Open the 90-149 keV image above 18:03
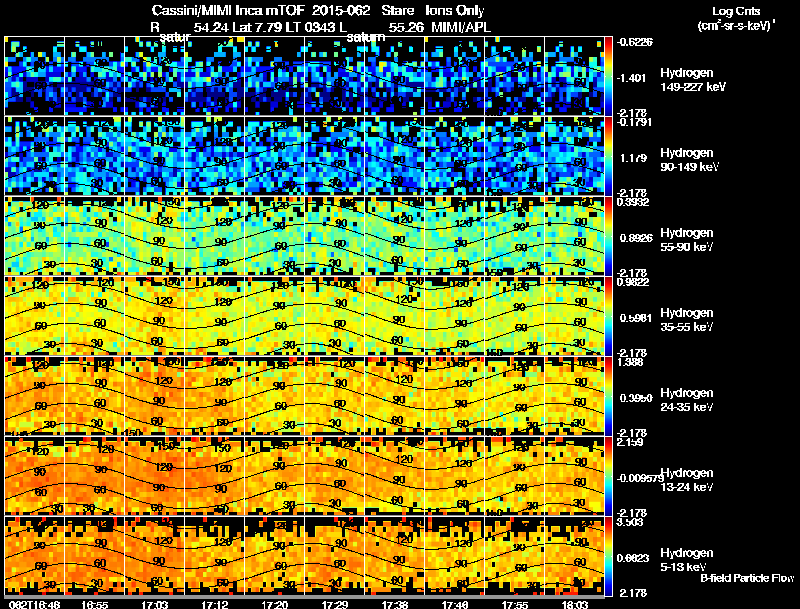This screenshot has height=609, width=800. point(574,156)
